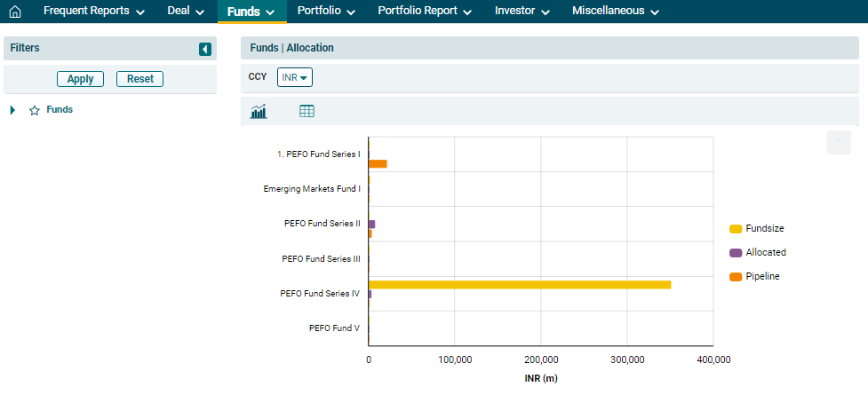The height and width of the screenshot is (395, 868).
Task: Open the Deal menu
Action: (x=186, y=12)
